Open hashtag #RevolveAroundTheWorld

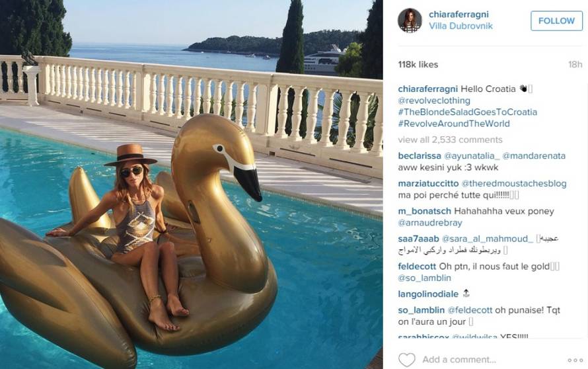454,124
